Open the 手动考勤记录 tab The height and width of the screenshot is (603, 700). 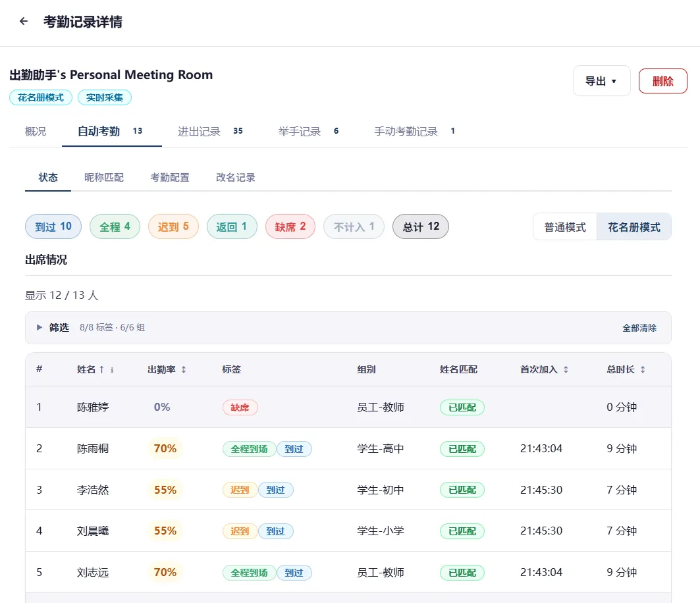coord(415,131)
